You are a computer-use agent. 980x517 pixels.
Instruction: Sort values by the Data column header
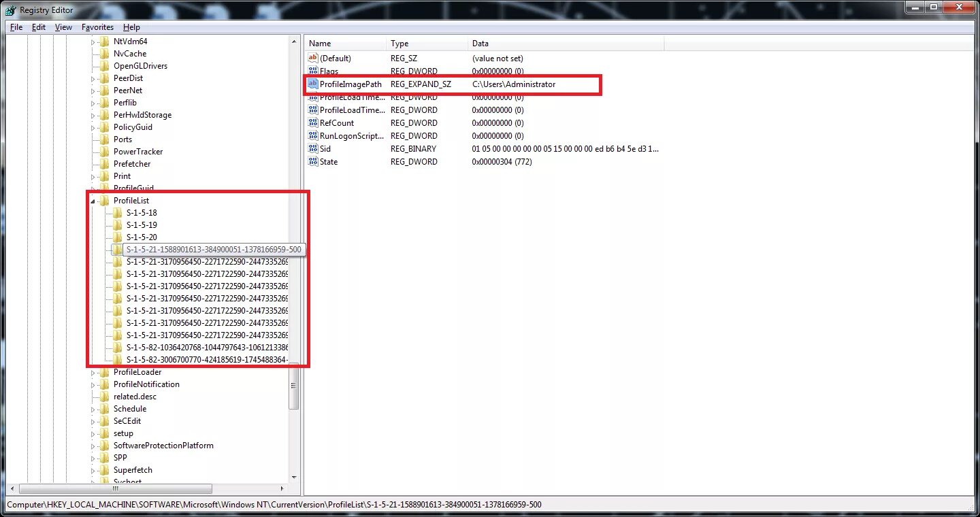pyautogui.click(x=566, y=44)
